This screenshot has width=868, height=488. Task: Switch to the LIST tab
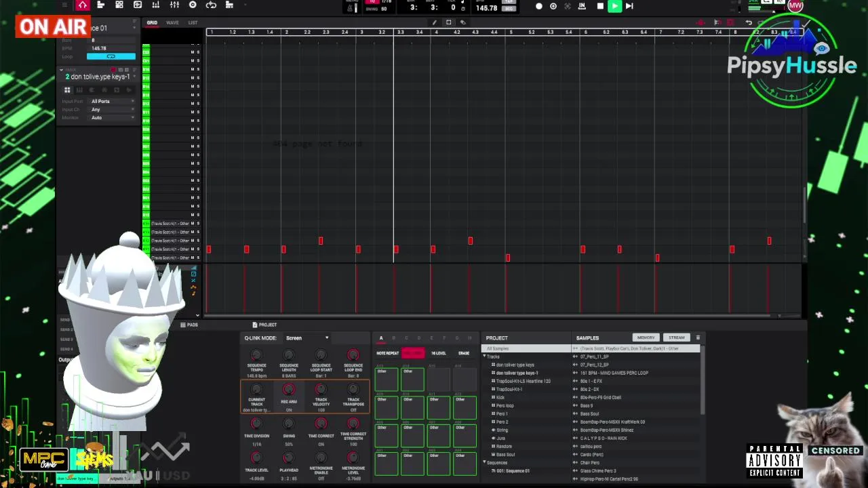(x=193, y=23)
